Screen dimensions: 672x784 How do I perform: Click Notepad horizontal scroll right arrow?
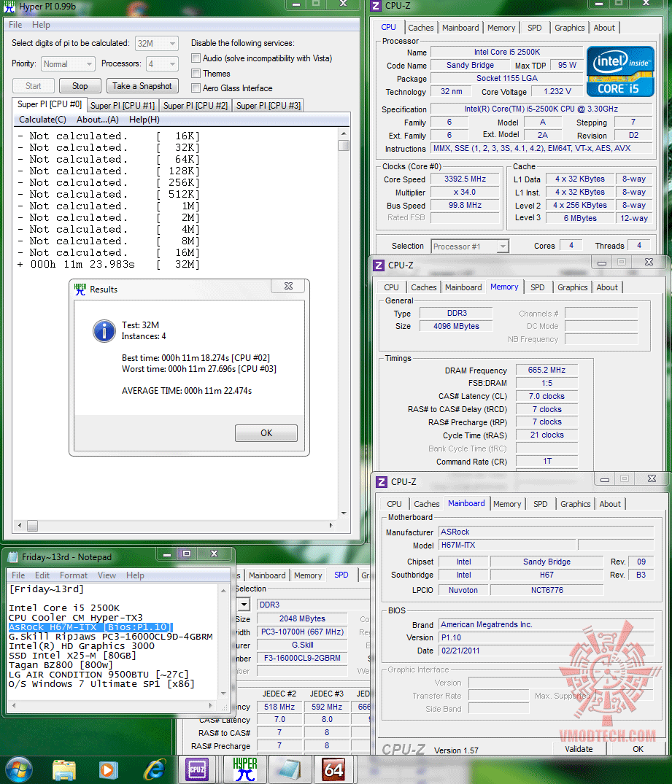click(x=211, y=705)
